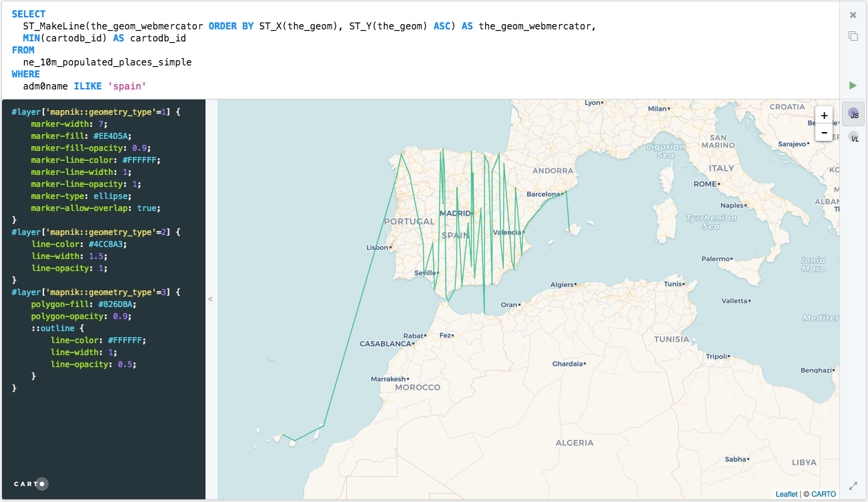Click the Palermo label on the map
The height and width of the screenshot is (502, 868).
click(x=716, y=258)
